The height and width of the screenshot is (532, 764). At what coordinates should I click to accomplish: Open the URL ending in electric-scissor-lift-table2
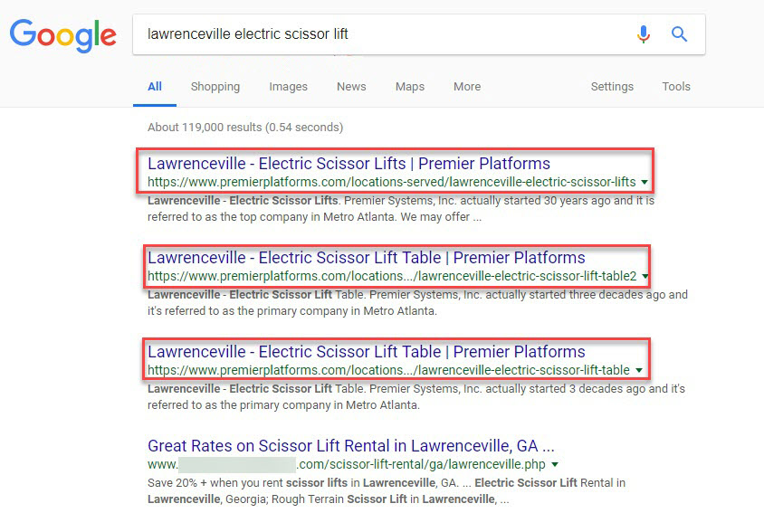pyautogui.click(x=392, y=276)
